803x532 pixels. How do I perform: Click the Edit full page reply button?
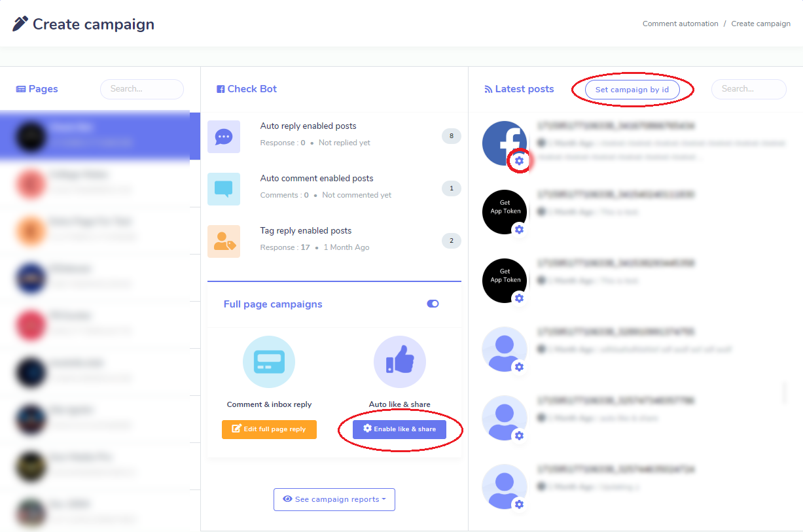[269, 429]
